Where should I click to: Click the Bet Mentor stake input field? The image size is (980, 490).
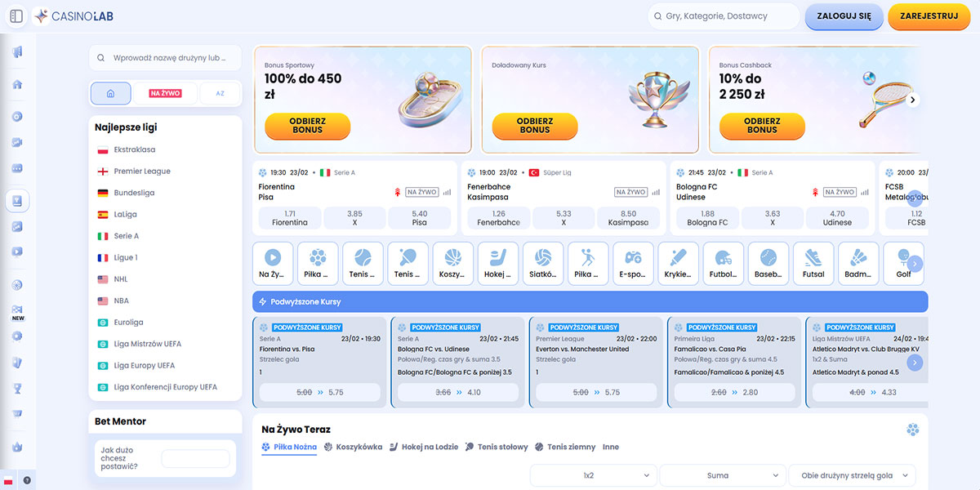tap(195, 459)
